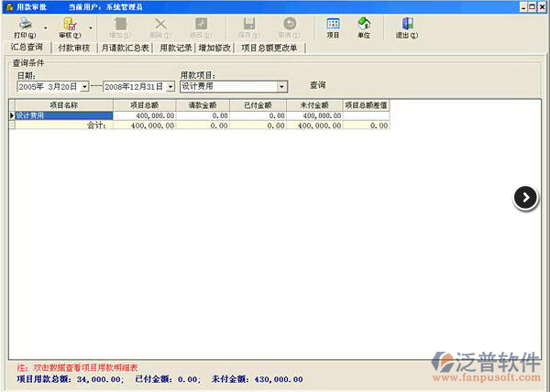
Task: Click 0.00 in the 设计费用 row 已付金额 column
Action: pyautogui.click(x=277, y=115)
